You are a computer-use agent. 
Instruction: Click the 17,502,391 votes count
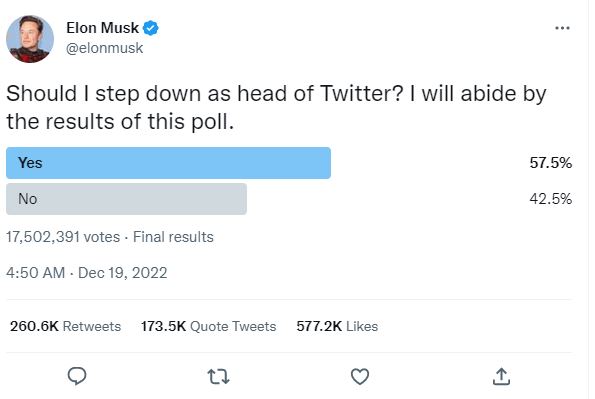coord(63,237)
